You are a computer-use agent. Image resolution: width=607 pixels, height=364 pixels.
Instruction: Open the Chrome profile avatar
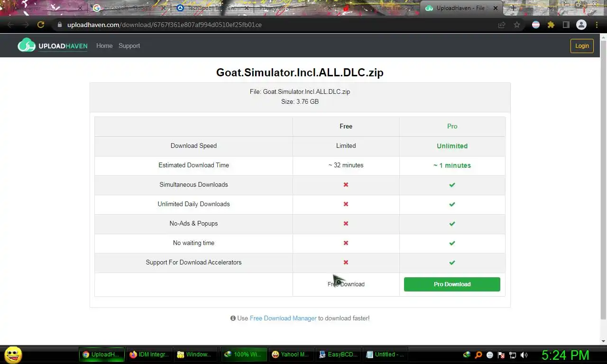coord(581,25)
